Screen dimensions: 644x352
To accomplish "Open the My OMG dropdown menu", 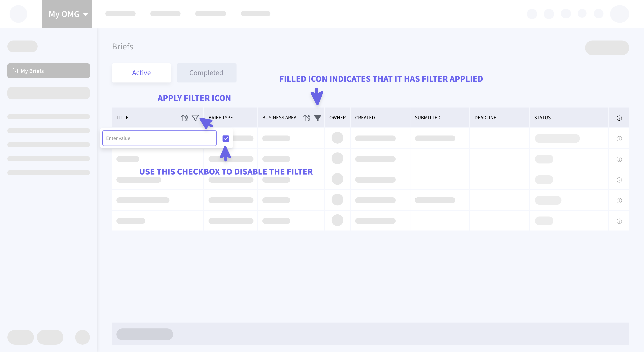I will (64, 14).
